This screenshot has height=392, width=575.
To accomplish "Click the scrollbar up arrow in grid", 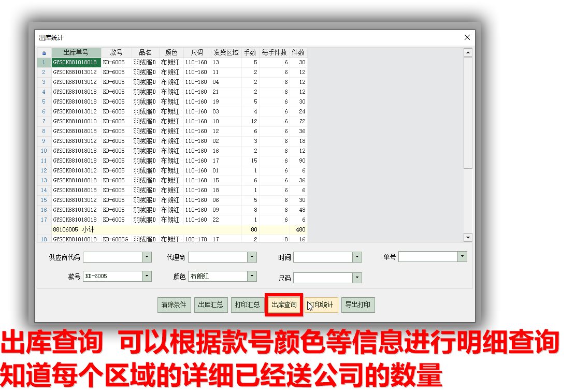I will [x=468, y=53].
